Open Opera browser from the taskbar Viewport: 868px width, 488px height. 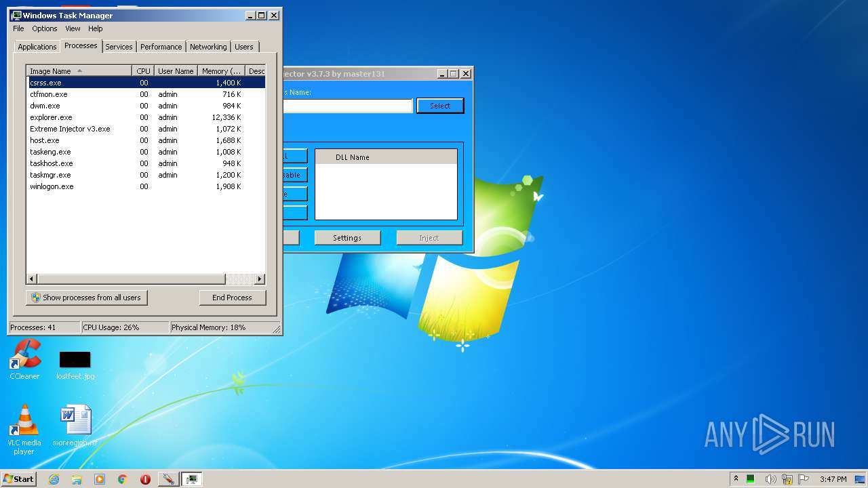145,479
